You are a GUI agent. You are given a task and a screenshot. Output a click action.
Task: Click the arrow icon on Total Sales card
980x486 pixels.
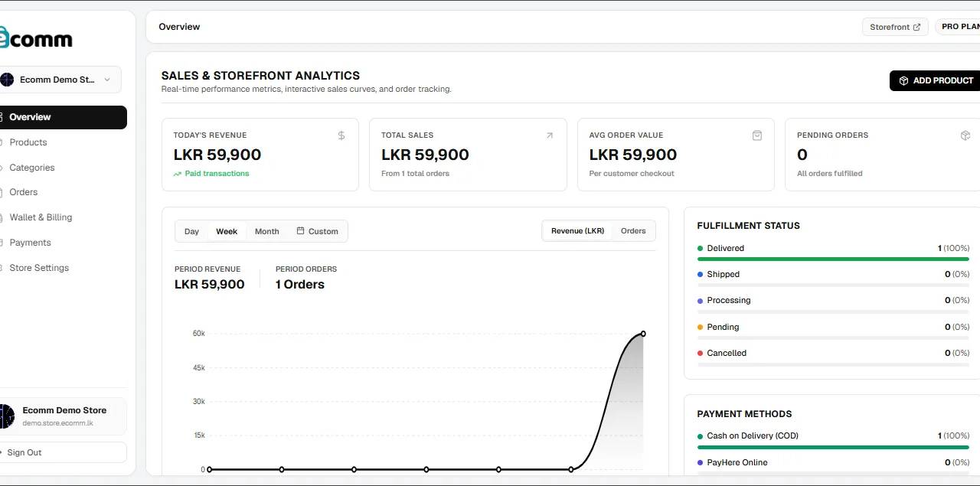(x=549, y=135)
